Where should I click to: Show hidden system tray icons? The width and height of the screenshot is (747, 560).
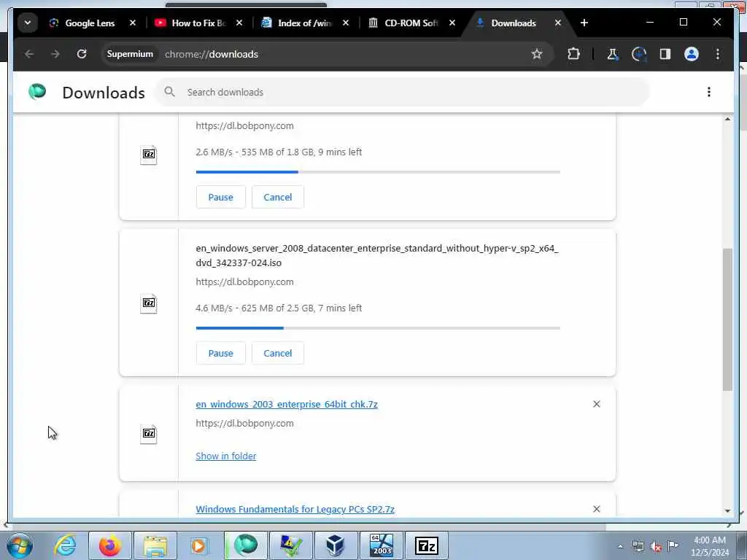pos(620,546)
